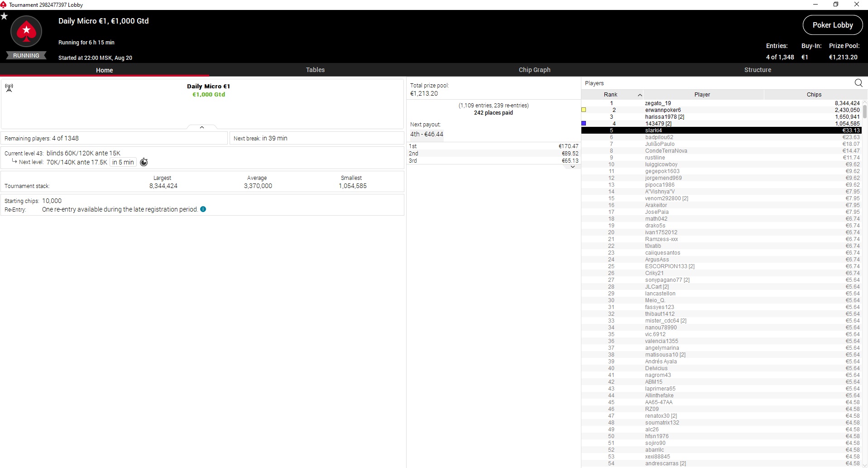
Task: Open the Poker Lobby button
Action: coord(833,25)
